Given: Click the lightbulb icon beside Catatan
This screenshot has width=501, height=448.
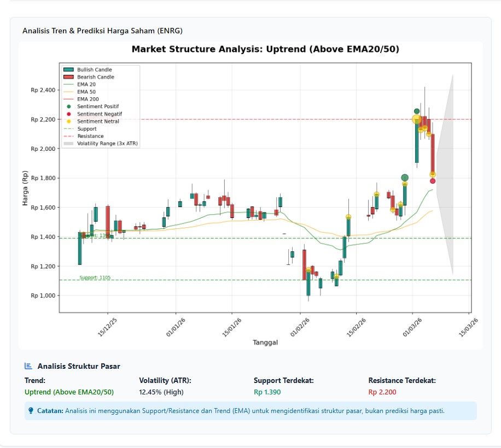Looking at the screenshot, I should click(31, 411).
